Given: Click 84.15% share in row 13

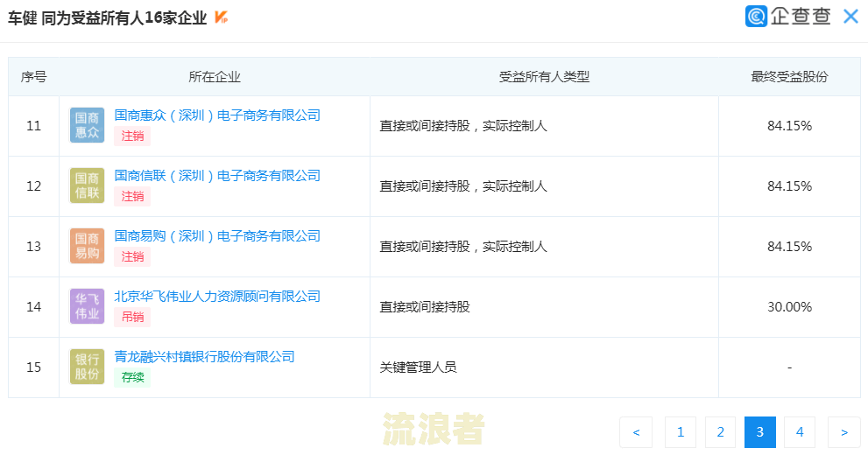Looking at the screenshot, I should [789, 247].
